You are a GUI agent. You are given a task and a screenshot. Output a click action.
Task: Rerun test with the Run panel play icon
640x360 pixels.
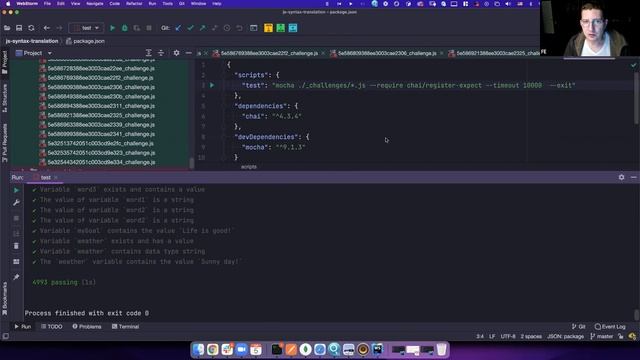click(16, 190)
